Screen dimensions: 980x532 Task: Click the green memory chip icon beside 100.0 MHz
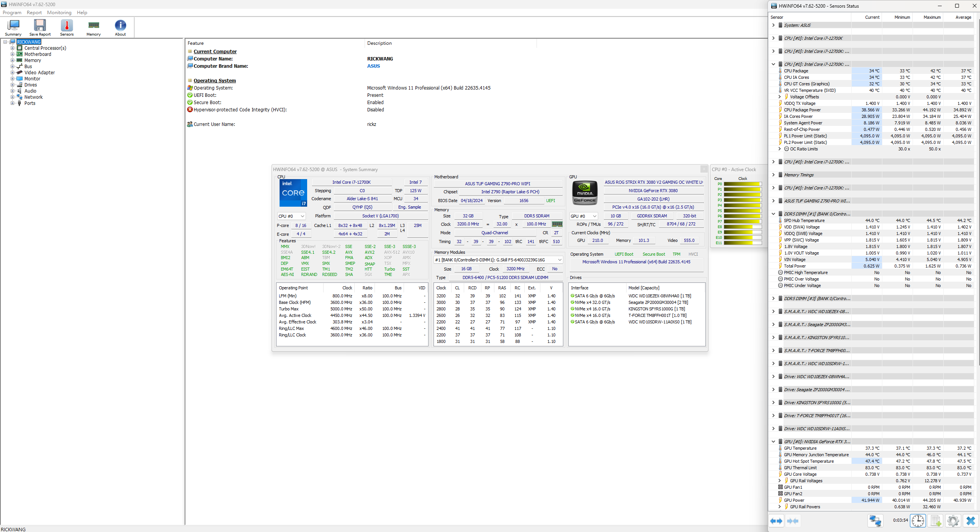click(557, 224)
